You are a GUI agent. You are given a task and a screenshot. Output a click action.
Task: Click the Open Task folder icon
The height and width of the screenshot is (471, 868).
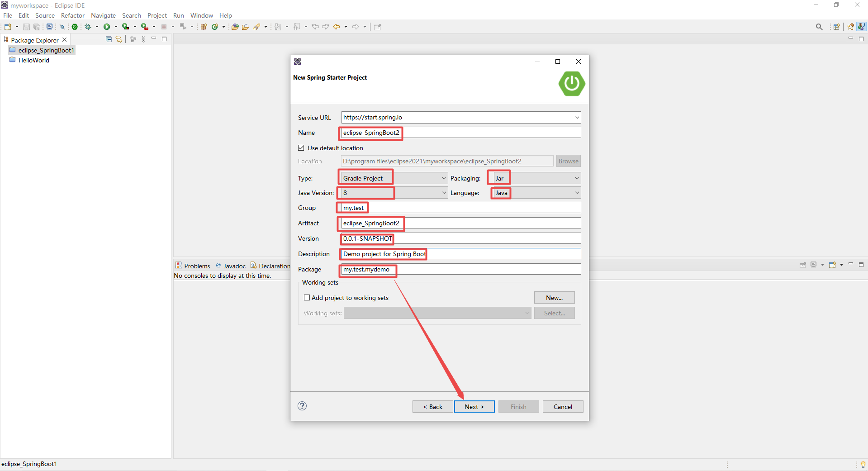tap(245, 27)
